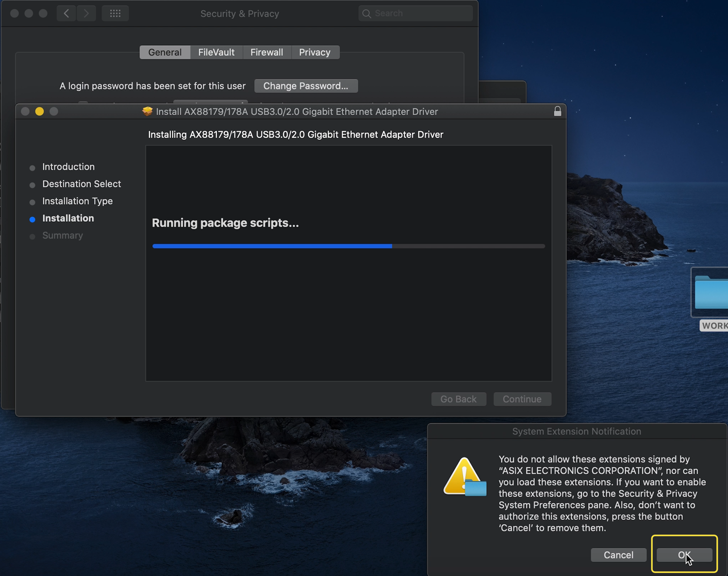Image resolution: width=728 pixels, height=576 pixels.
Task: Confirm the notification with OK
Action: 684,555
